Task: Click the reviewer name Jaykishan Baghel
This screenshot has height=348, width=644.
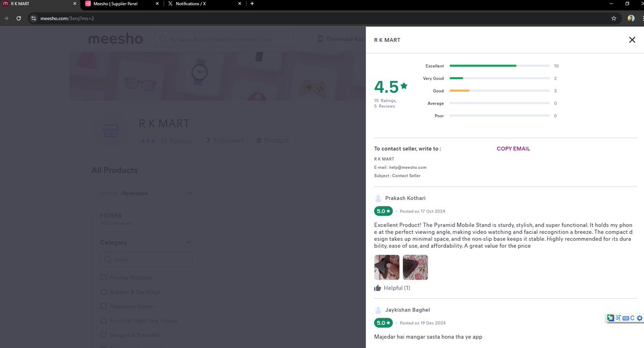Action: [x=407, y=310]
